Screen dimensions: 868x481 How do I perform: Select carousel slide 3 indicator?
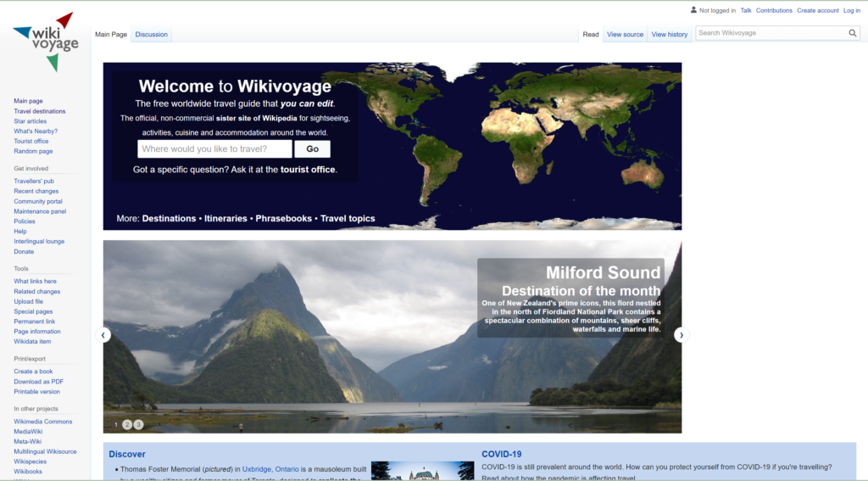pos(138,424)
